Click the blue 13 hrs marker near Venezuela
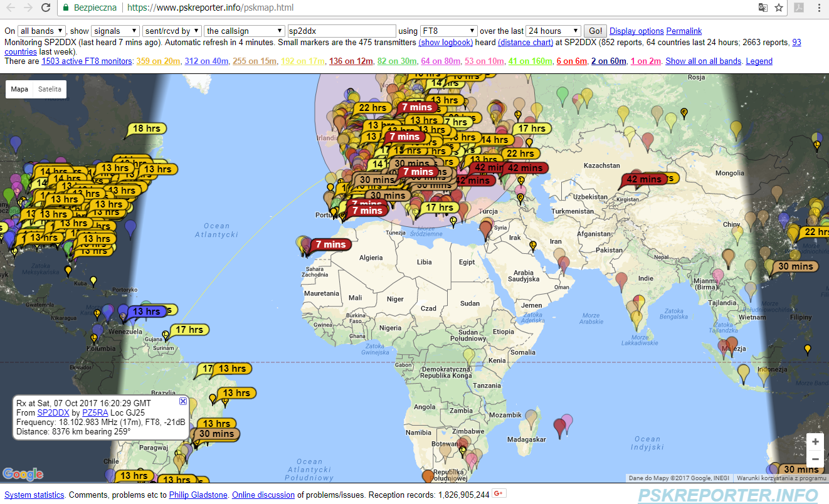The image size is (829, 504). tap(147, 312)
